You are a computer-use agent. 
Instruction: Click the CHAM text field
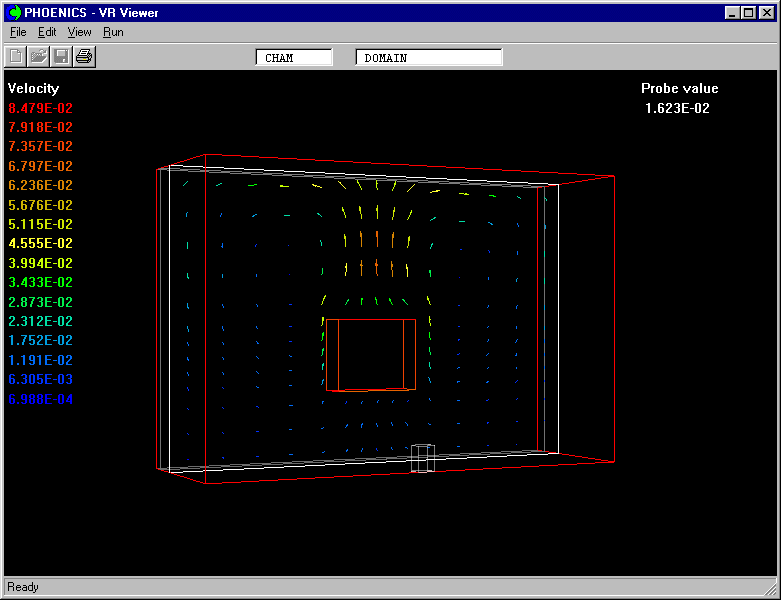click(294, 58)
